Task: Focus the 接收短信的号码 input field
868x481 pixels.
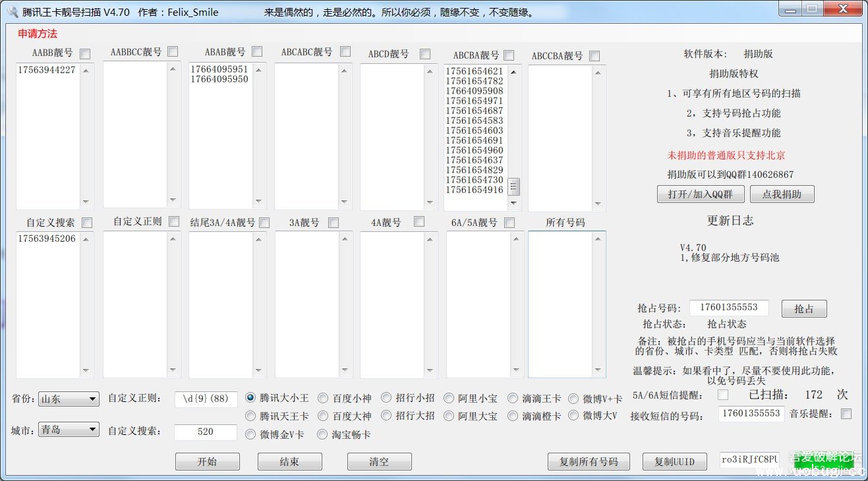Action: [751, 414]
